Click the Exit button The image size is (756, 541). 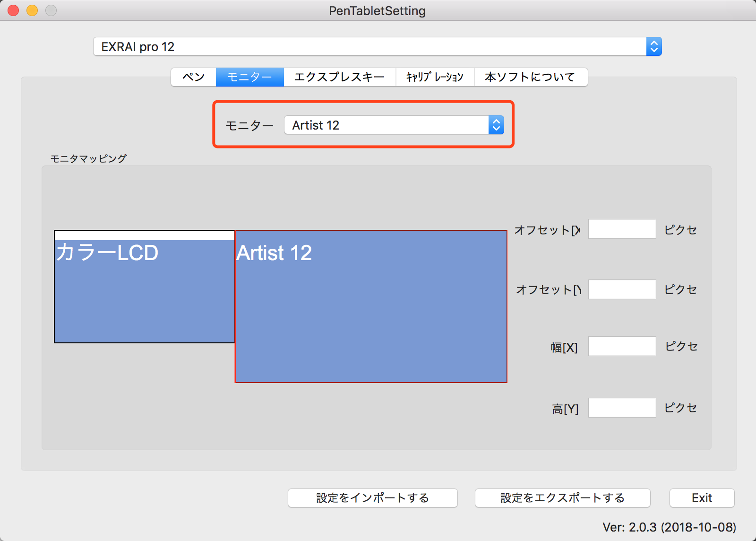pos(702,498)
